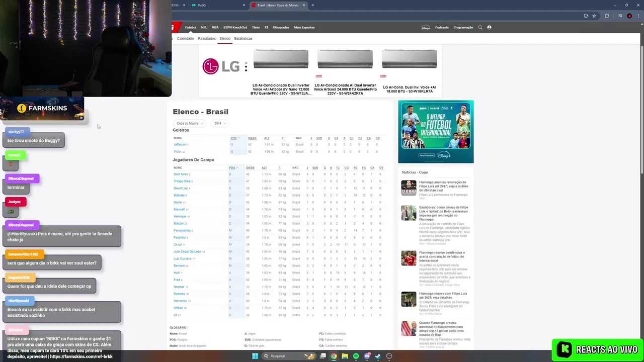The image size is (644, 362).
Task: Open the Podcasts link
Action: (442, 27)
